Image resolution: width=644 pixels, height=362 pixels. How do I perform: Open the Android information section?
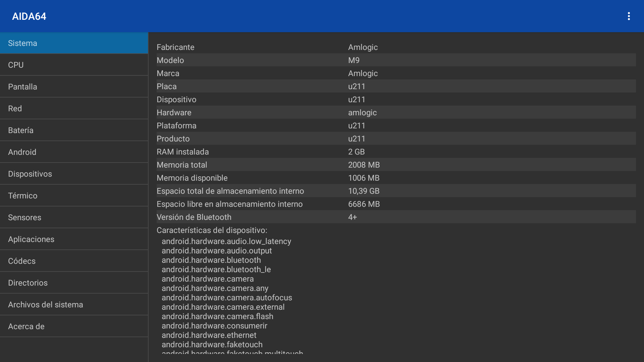74,152
